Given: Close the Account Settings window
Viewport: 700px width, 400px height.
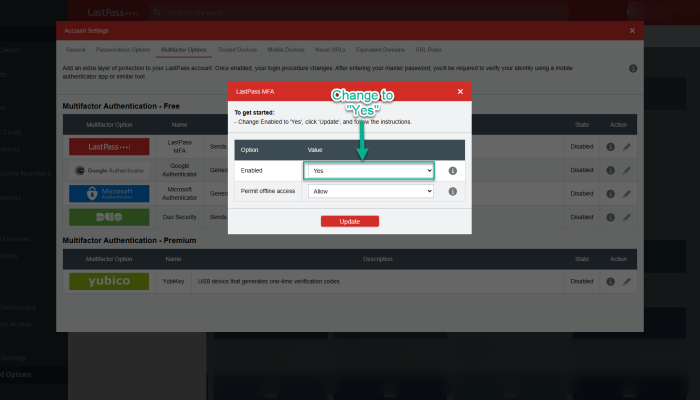Looking at the screenshot, I should click(632, 31).
